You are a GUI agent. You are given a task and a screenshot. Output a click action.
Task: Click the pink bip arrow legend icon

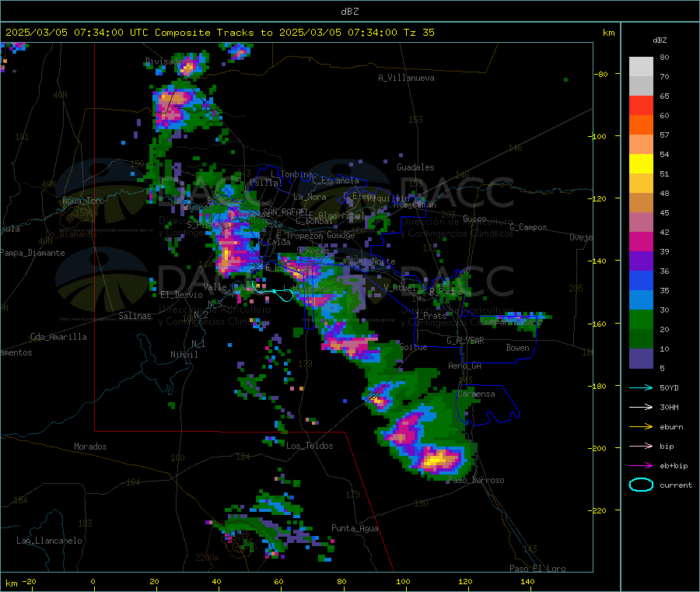(641, 446)
